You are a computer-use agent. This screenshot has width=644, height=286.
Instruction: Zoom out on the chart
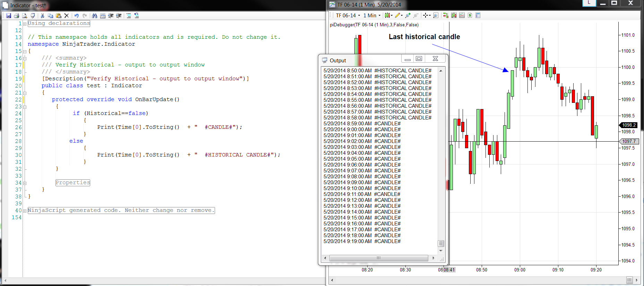coord(416,15)
